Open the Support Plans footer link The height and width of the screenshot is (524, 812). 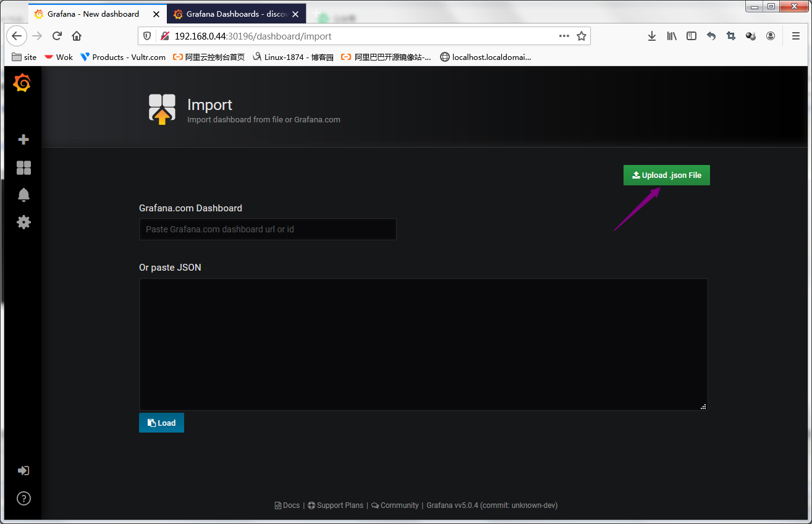tap(336, 505)
